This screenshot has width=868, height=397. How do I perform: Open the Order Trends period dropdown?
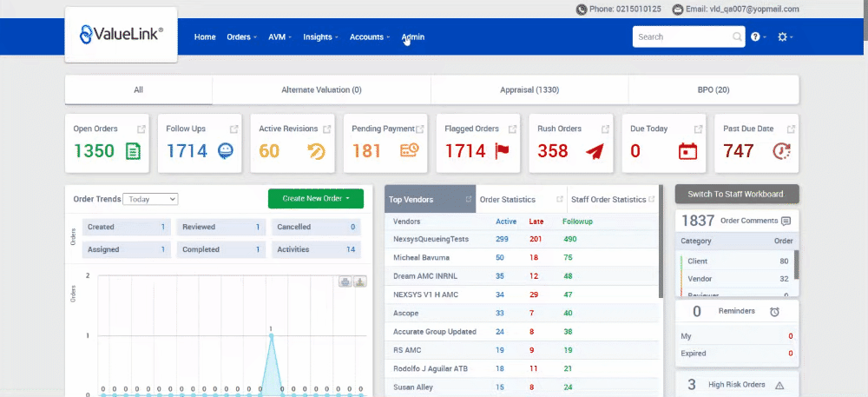150,199
